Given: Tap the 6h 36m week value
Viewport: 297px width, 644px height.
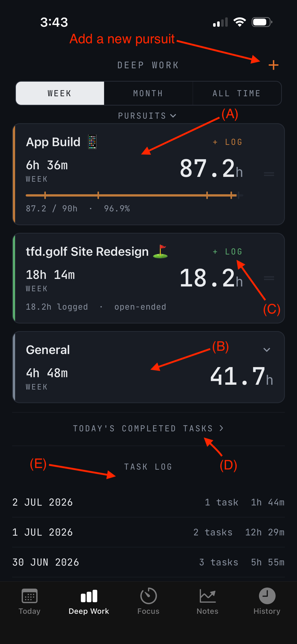Looking at the screenshot, I should [x=47, y=165].
